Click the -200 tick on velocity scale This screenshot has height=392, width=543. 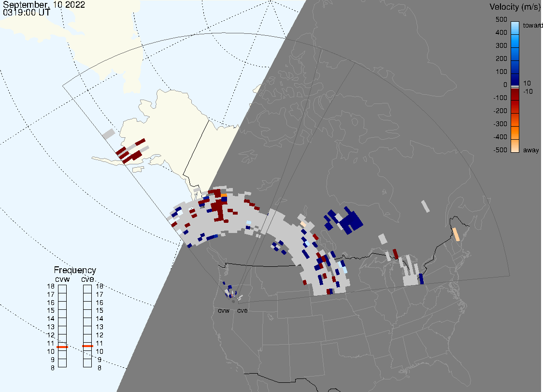coord(500,111)
